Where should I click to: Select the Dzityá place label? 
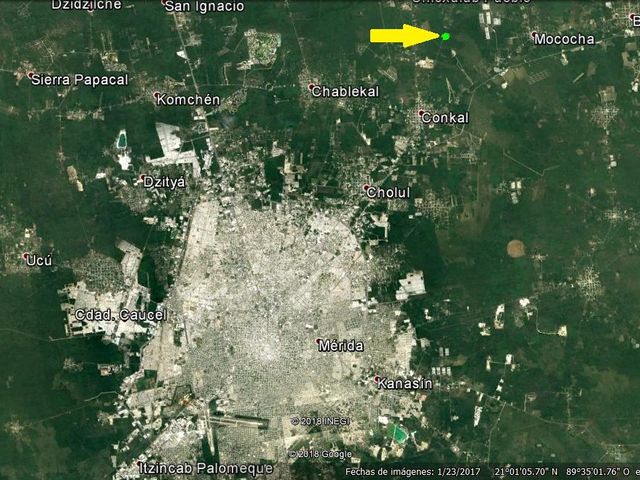click(x=164, y=182)
